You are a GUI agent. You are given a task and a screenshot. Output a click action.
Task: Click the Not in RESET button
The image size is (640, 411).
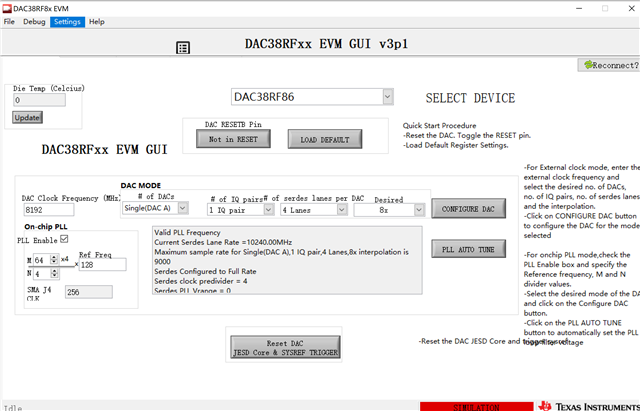(x=233, y=139)
